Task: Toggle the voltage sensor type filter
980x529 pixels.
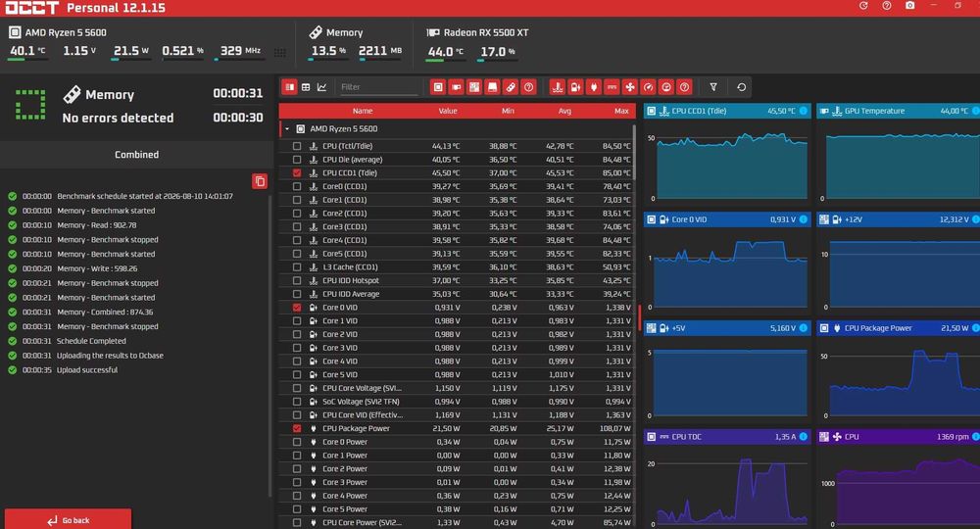Action: (x=575, y=87)
